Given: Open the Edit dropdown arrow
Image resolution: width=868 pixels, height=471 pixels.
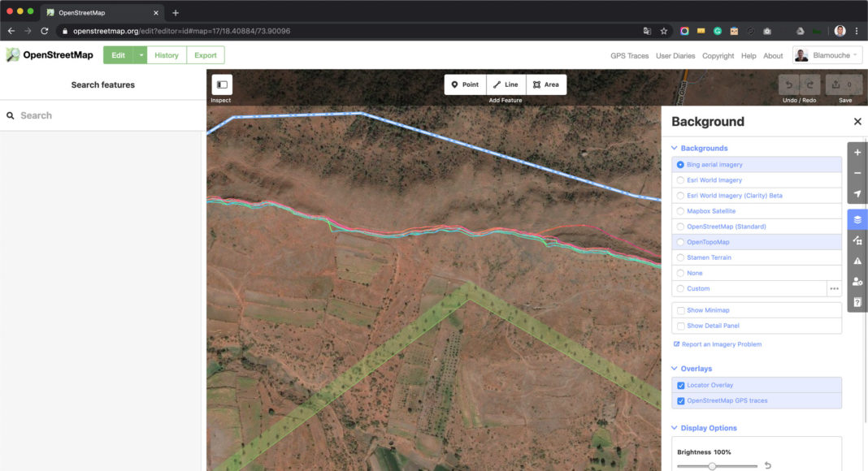Looking at the screenshot, I should [x=141, y=55].
